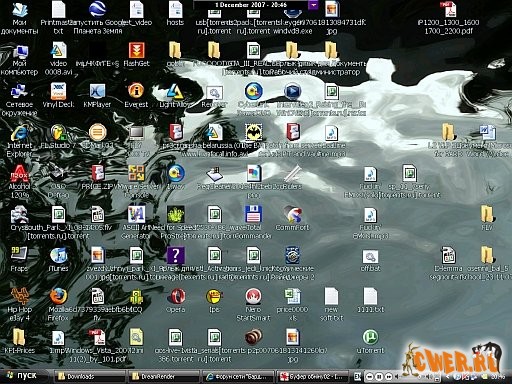Open ASCII Art Generator shortcut
Image resolution: width=512 pixels, height=384 pixels.
(136, 222)
